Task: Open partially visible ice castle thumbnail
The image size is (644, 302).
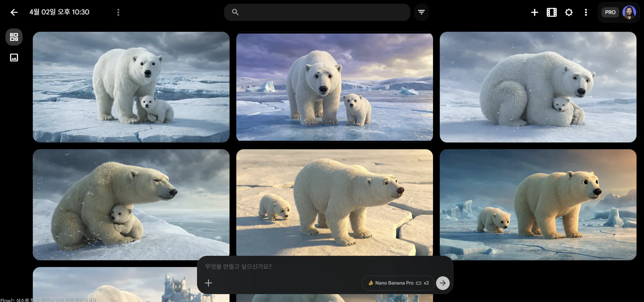Action: (115, 284)
